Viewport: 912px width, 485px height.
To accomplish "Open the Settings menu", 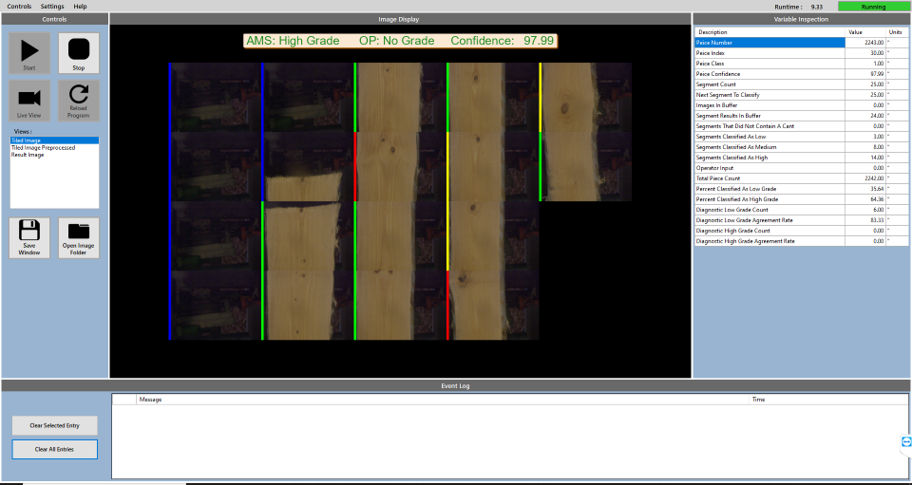I will pyautogui.click(x=52, y=6).
